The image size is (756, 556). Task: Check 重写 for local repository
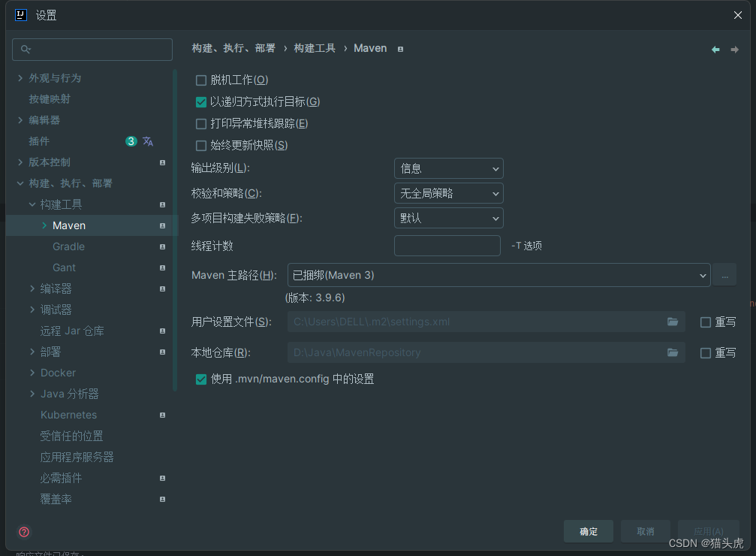(706, 353)
